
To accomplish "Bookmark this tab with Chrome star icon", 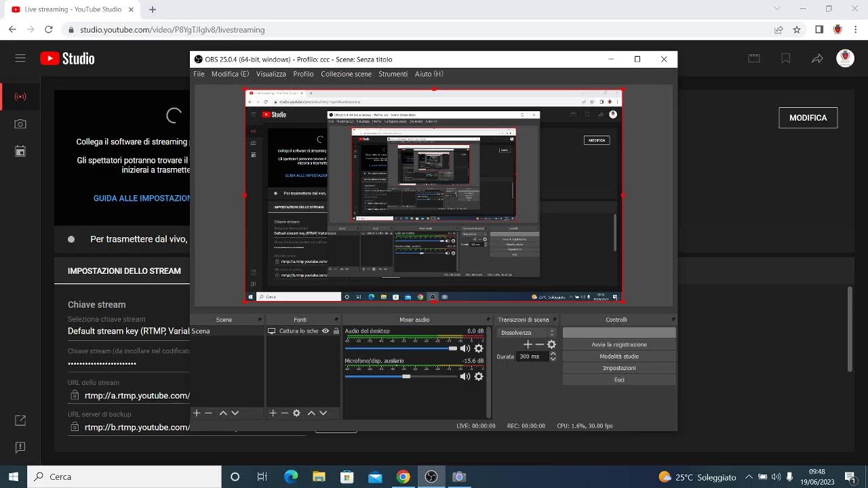I will (x=797, y=30).
